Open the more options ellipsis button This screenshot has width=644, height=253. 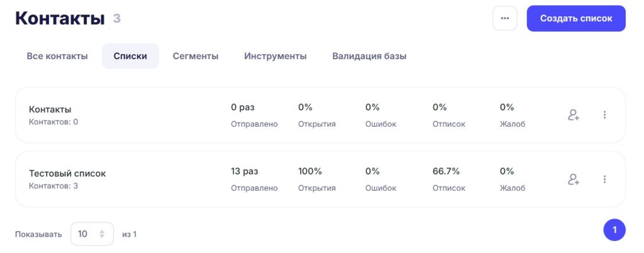505,18
